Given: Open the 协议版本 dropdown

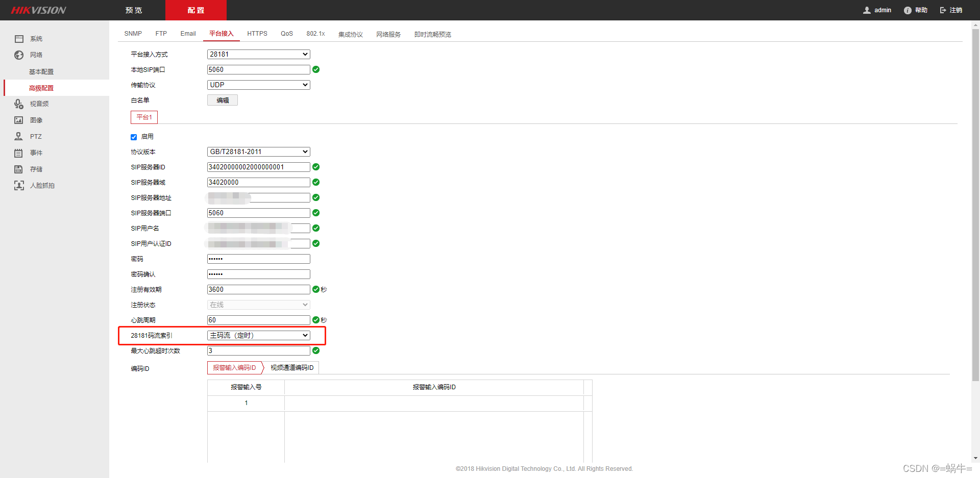Looking at the screenshot, I should (x=259, y=152).
